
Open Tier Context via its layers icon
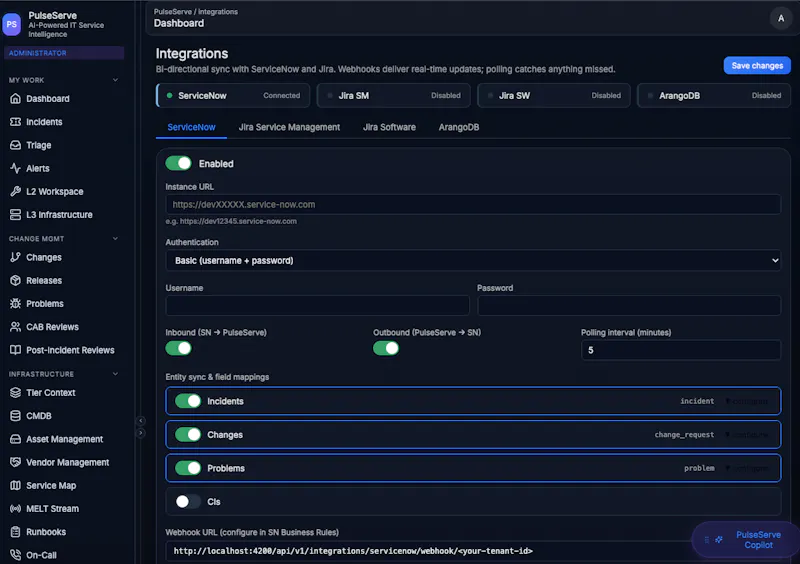(x=15, y=393)
